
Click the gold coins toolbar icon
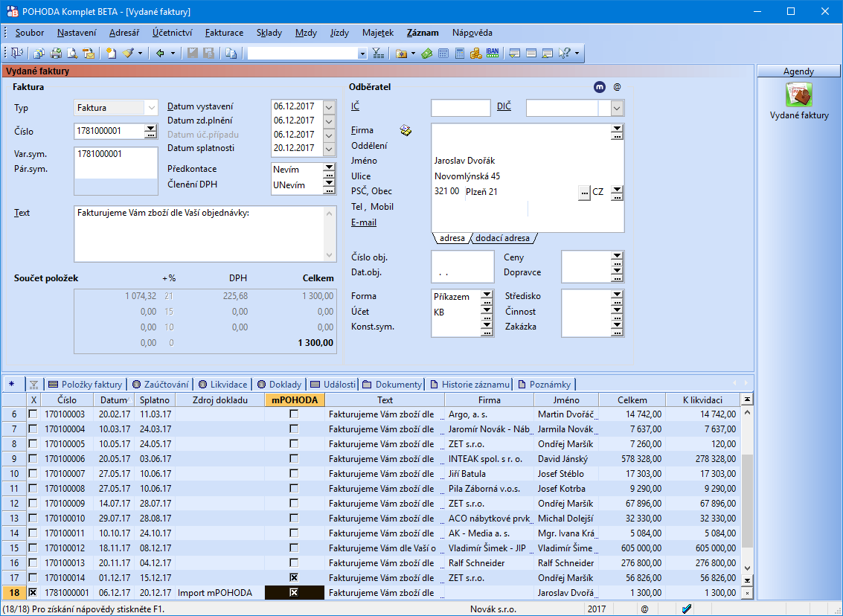pos(475,54)
